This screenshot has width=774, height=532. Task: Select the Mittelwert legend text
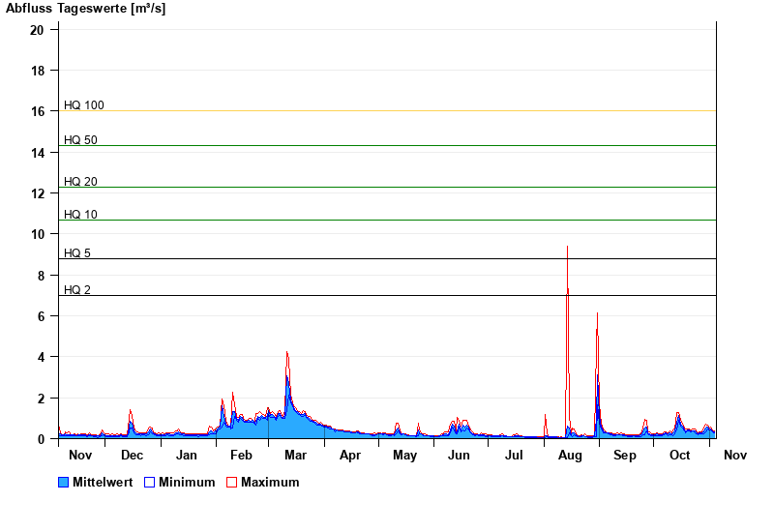coord(104,482)
